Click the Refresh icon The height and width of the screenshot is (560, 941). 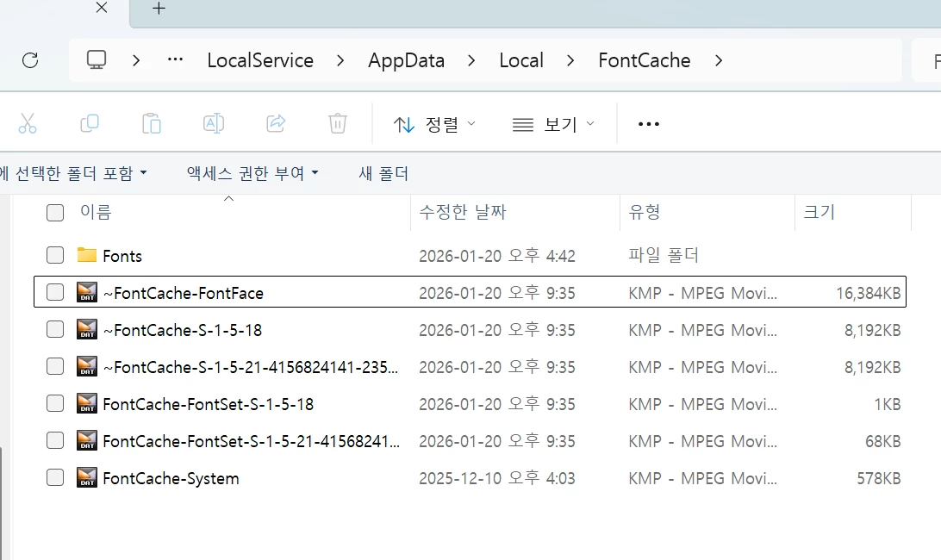(30, 60)
